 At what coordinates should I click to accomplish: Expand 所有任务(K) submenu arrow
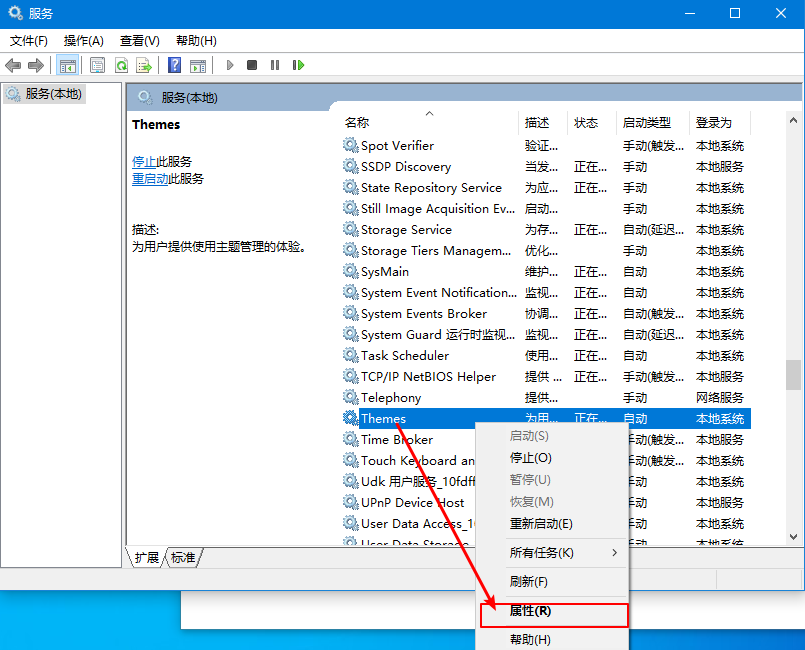point(615,553)
